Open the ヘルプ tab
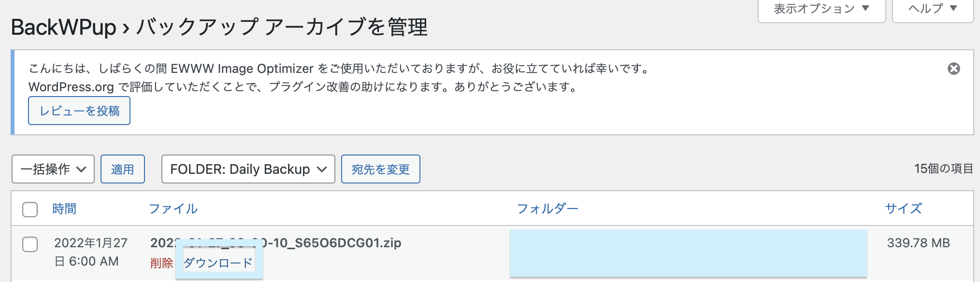Viewport: 980px width, 282px height. (x=933, y=9)
